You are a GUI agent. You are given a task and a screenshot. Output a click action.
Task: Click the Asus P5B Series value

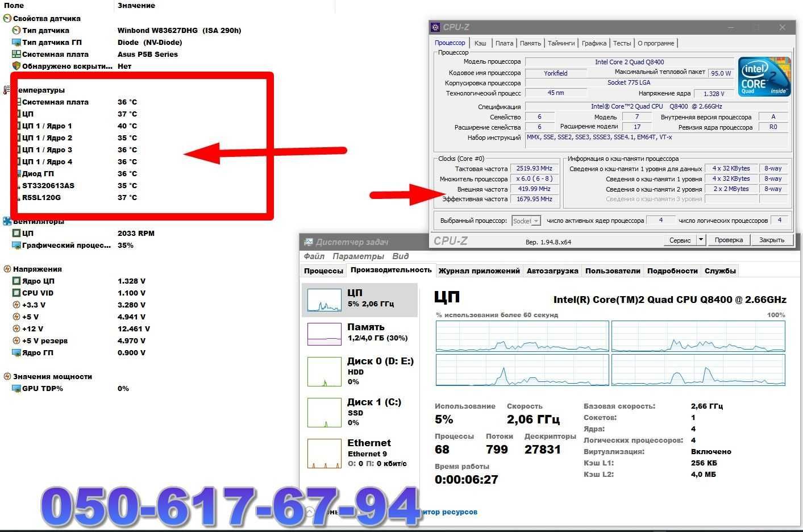coord(148,55)
